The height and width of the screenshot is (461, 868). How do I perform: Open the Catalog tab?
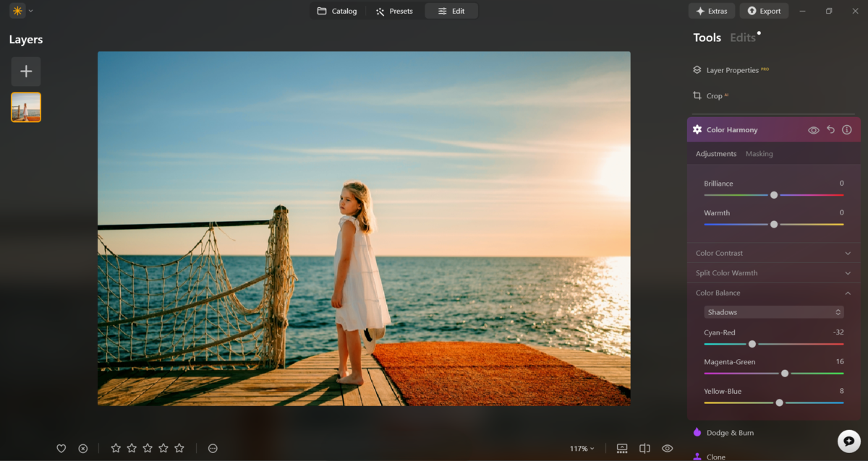[337, 11]
